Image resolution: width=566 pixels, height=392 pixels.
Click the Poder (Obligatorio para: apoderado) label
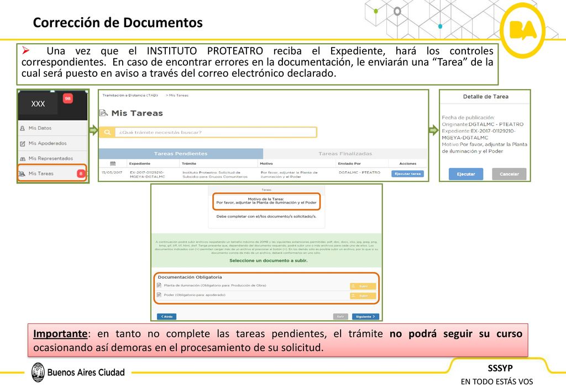[x=195, y=295]
